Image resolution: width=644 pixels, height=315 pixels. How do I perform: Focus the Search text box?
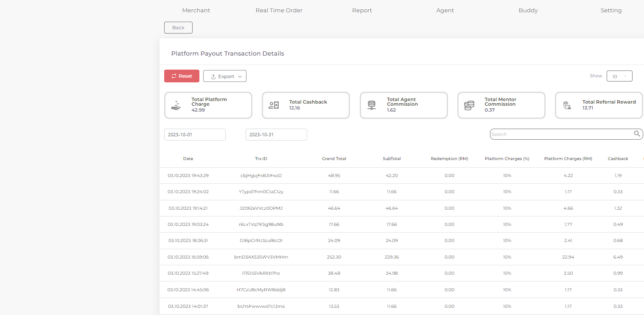point(561,134)
